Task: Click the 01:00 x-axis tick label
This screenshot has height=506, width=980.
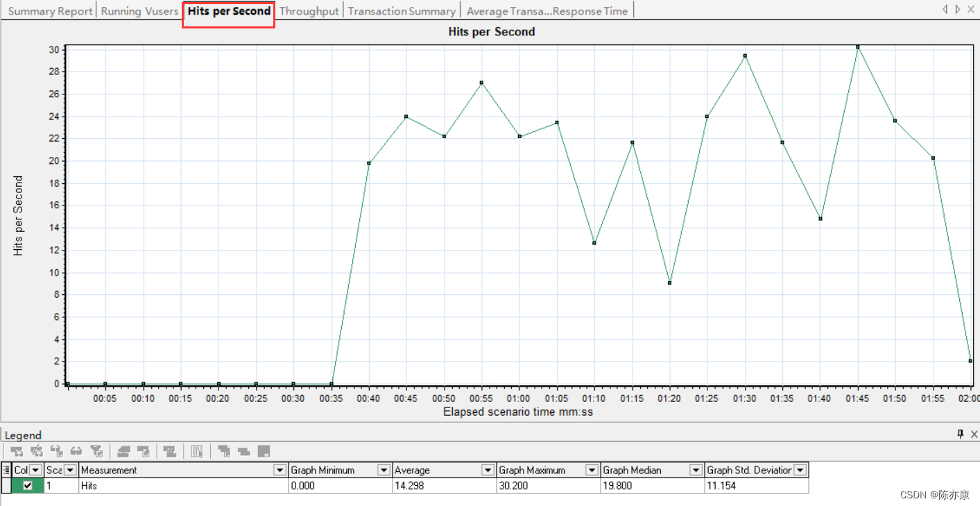Action: (519, 398)
